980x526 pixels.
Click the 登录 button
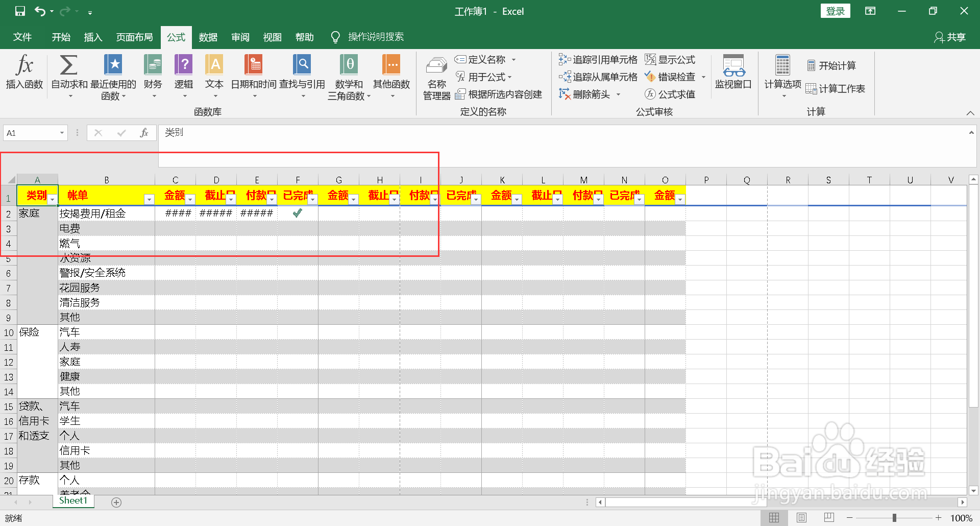836,11
